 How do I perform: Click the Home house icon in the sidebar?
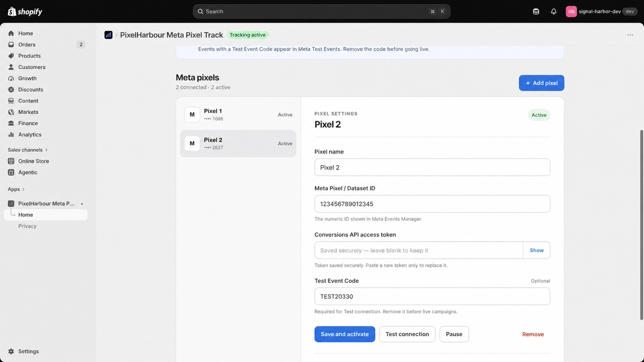point(11,33)
